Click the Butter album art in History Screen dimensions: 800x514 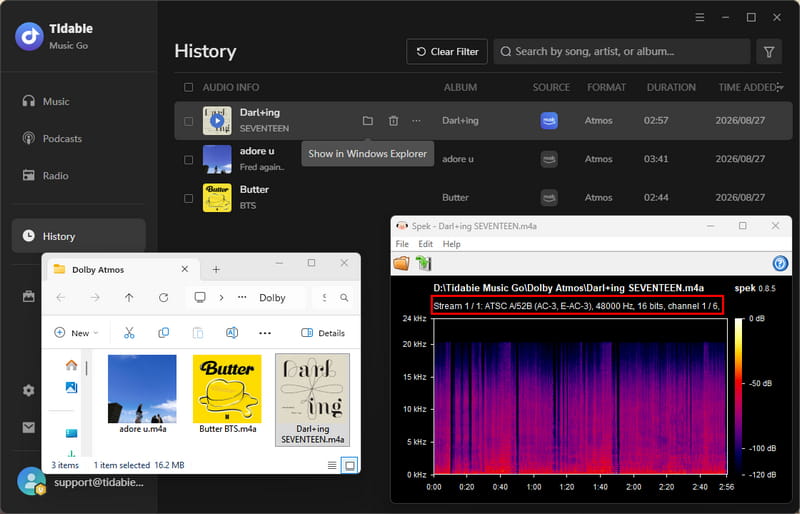click(217, 198)
